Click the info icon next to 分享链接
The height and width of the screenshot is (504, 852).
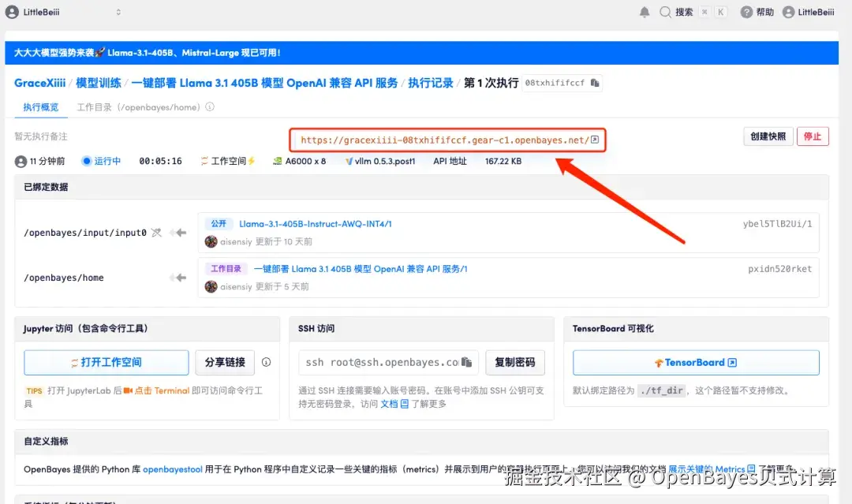coord(267,362)
